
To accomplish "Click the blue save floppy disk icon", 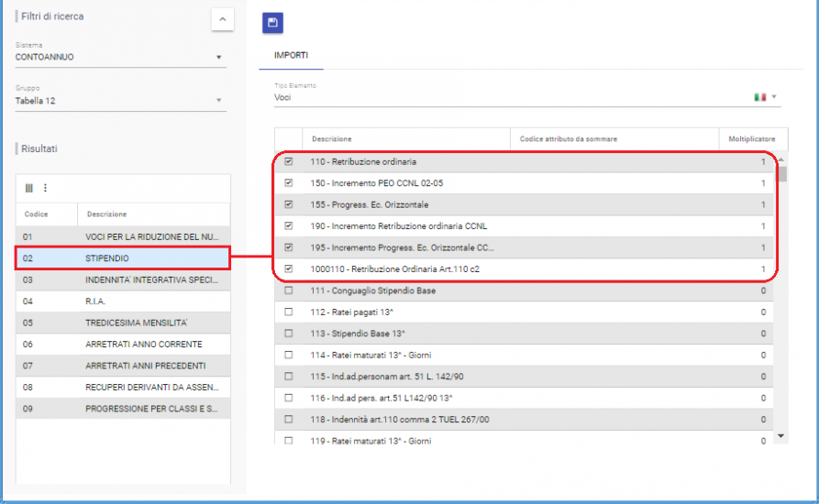I will (272, 23).
